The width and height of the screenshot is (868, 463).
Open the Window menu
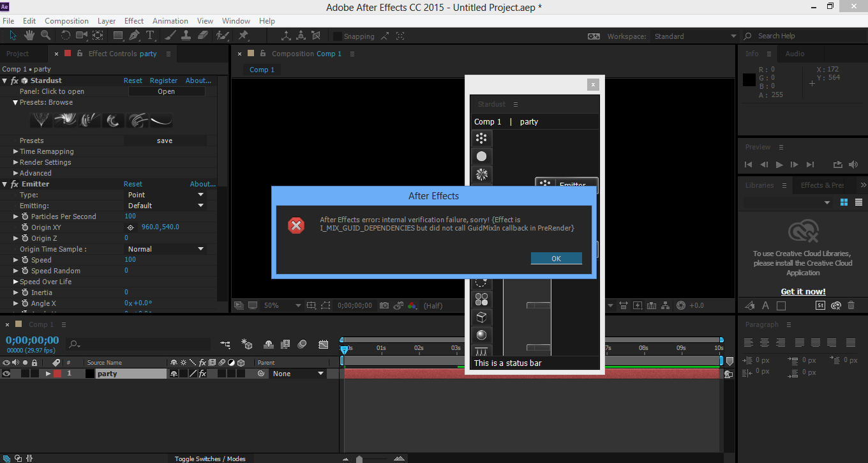[236, 21]
